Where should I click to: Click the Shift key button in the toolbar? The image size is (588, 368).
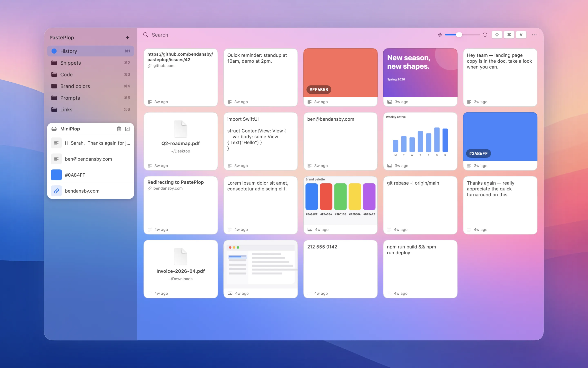(497, 35)
